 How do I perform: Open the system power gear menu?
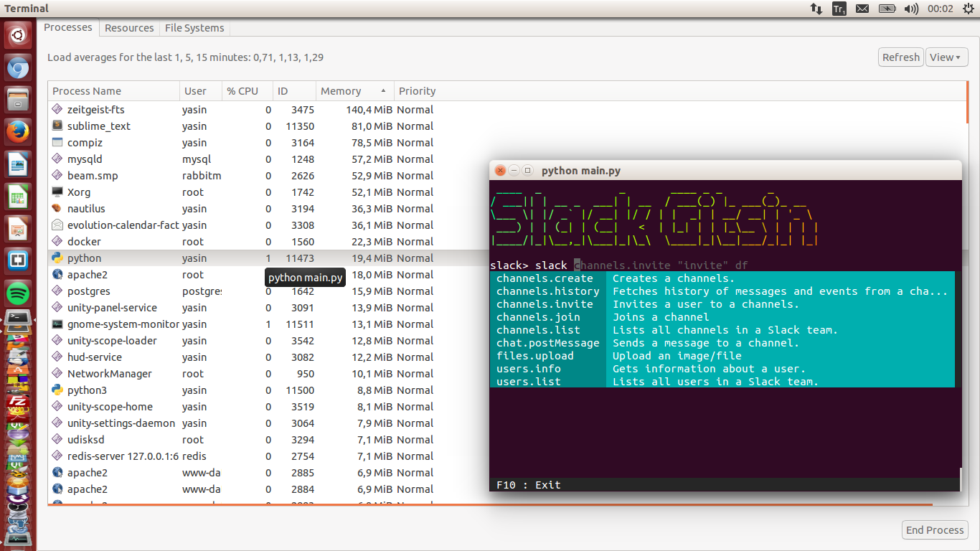point(969,9)
